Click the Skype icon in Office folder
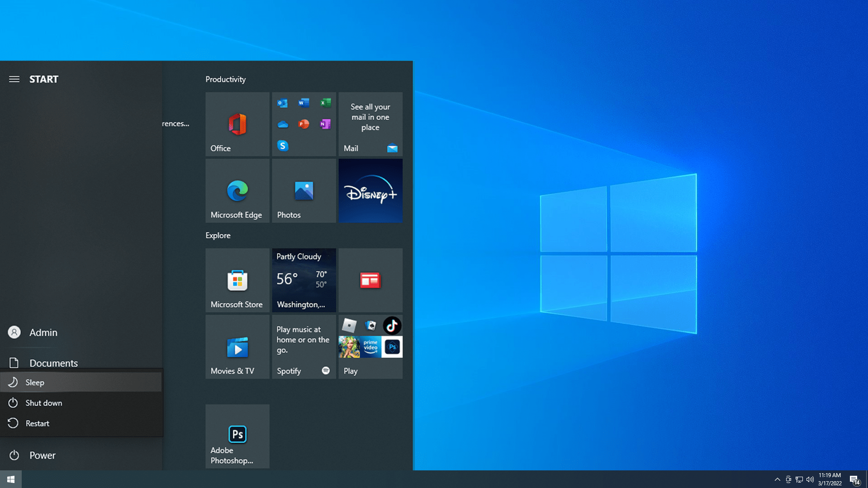868x488 pixels. pyautogui.click(x=283, y=146)
